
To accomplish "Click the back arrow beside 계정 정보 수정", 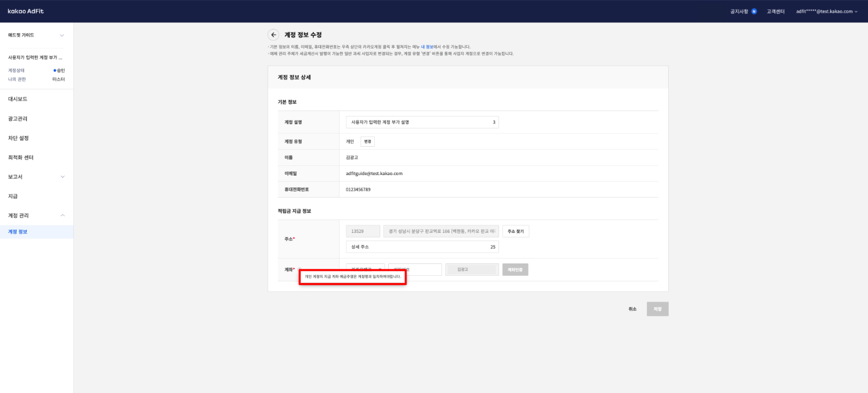I will 273,35.
